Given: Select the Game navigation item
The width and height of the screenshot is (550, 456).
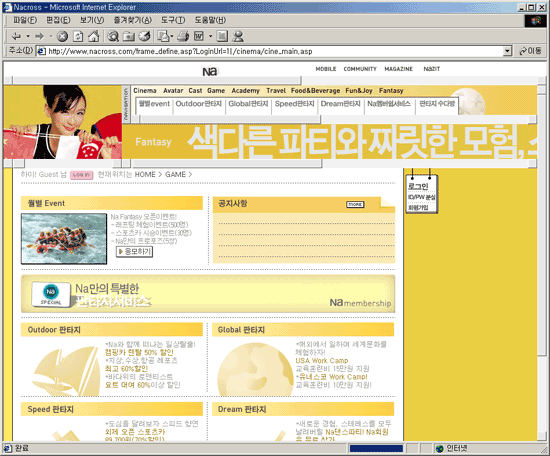Looking at the screenshot, I should tap(216, 91).
